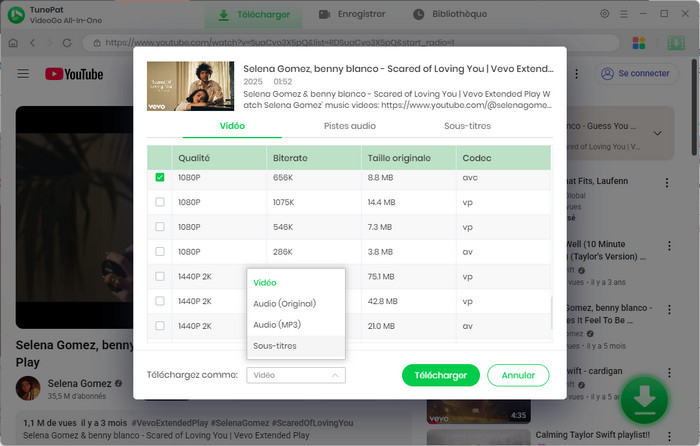Switch to the Pistes audio tab
Screen dimensions: 700x446
(x=350, y=126)
